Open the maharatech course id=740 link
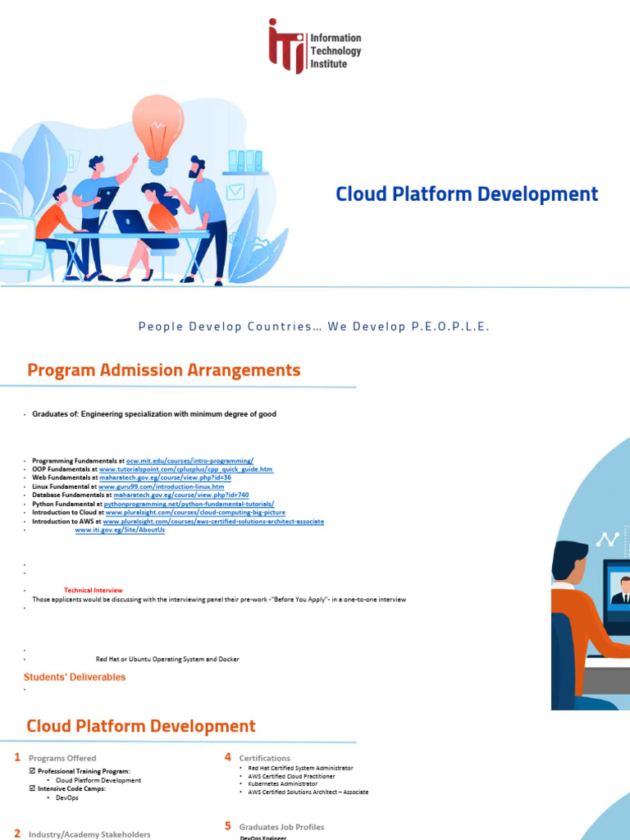The height and width of the screenshot is (840, 630). [181, 495]
